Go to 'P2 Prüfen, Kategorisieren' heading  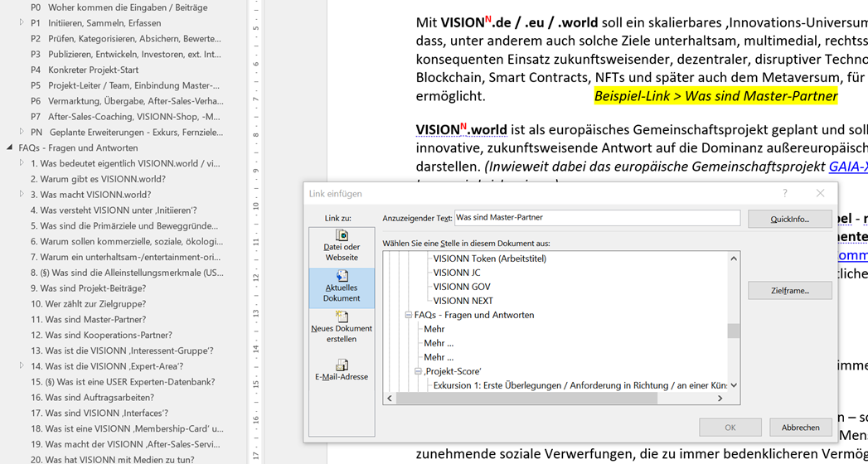pos(128,39)
